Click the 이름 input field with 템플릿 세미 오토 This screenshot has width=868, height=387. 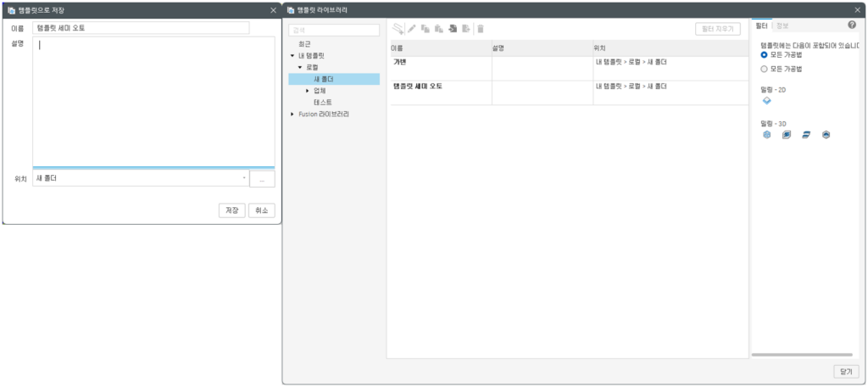pyautogui.click(x=141, y=28)
